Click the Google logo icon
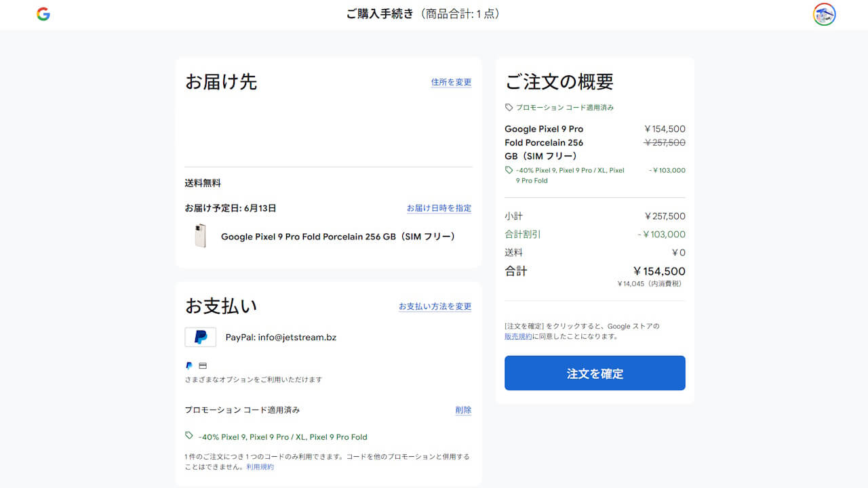 43,14
